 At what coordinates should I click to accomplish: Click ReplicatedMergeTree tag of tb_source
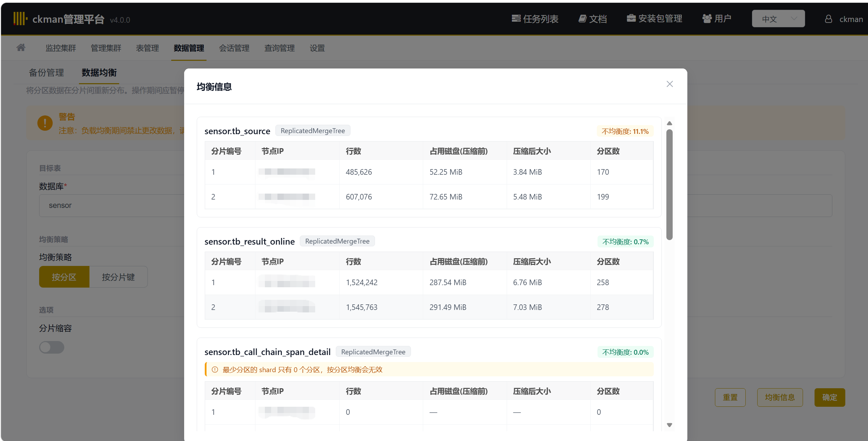pos(313,131)
